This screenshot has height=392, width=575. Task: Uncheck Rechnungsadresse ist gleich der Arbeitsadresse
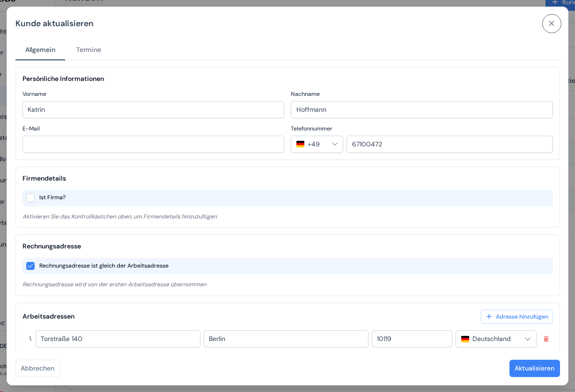(x=30, y=266)
